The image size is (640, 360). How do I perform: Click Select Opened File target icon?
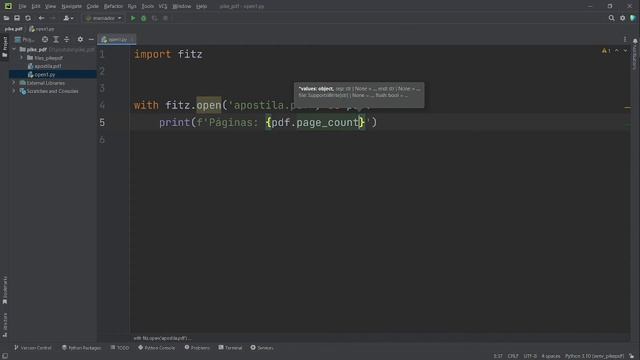(x=45, y=40)
